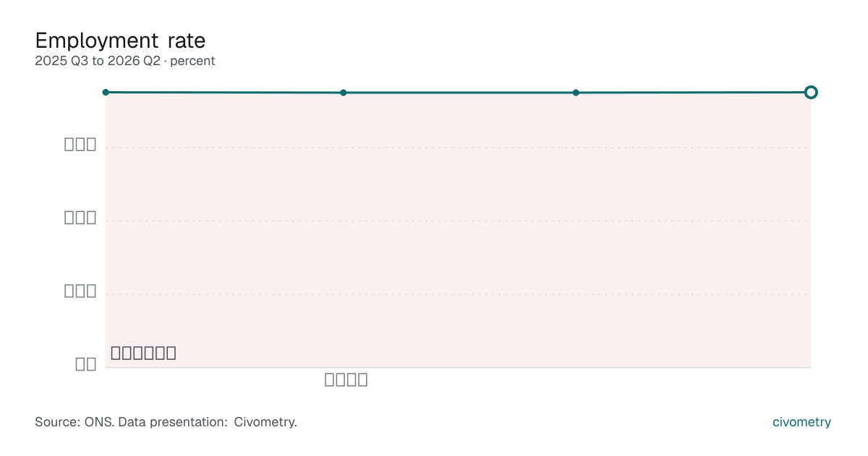Click the middle dotted gridline
This screenshot has width=868, height=456.
coord(458,221)
